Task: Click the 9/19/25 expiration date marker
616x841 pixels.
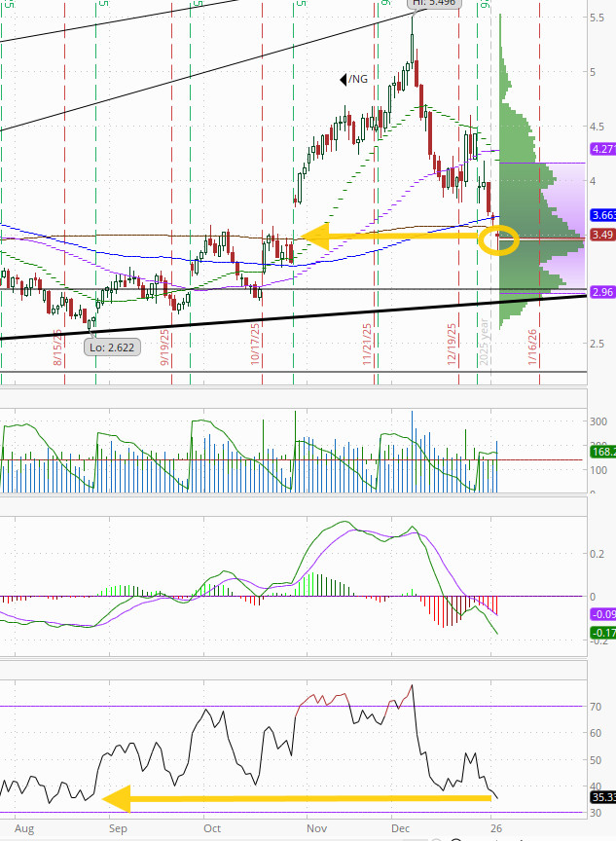Action: [164, 347]
